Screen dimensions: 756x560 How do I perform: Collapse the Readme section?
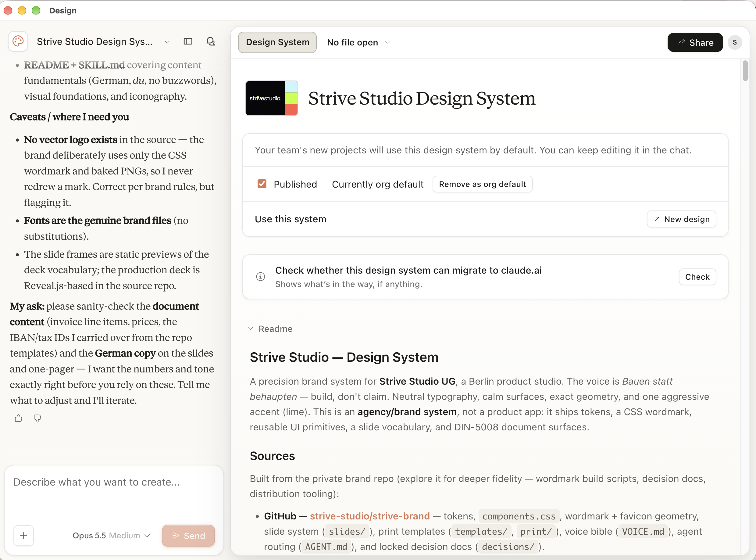pyautogui.click(x=271, y=329)
